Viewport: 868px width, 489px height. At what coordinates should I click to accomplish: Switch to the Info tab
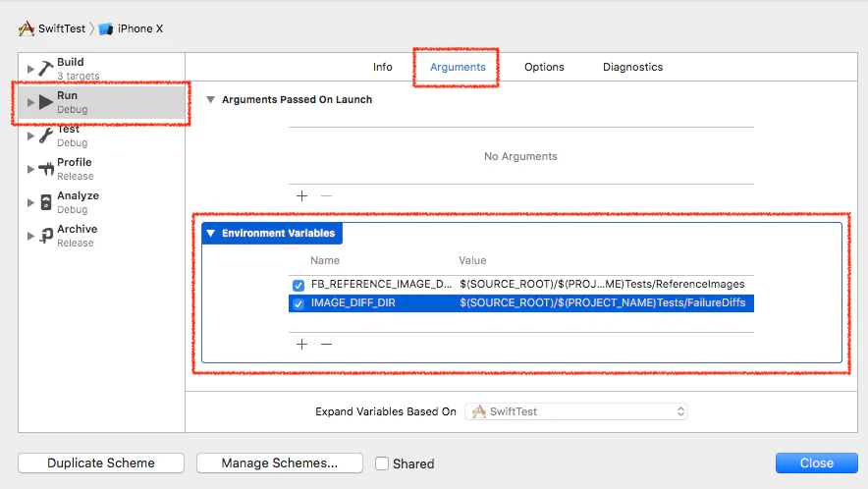[x=383, y=67]
